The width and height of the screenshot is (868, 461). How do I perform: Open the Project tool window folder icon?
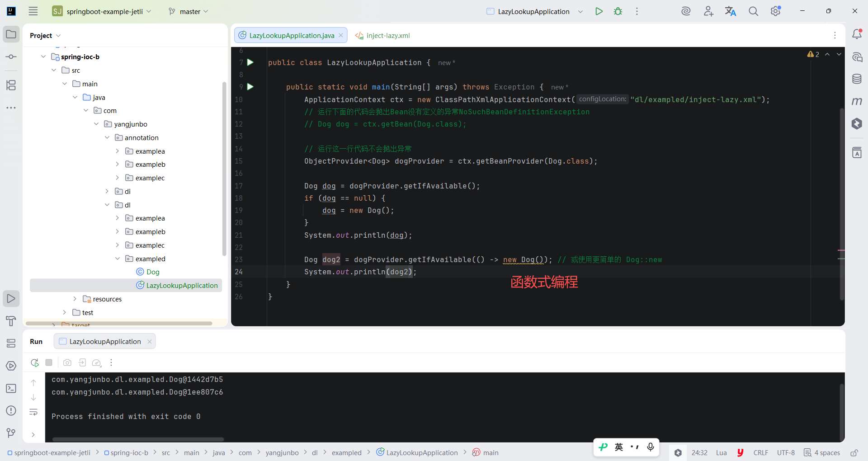11,34
